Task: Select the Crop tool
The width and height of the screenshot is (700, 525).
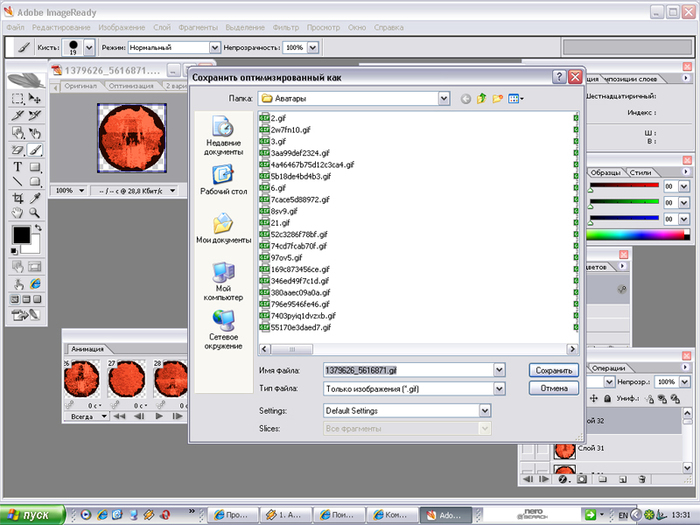Action: pyautogui.click(x=18, y=198)
